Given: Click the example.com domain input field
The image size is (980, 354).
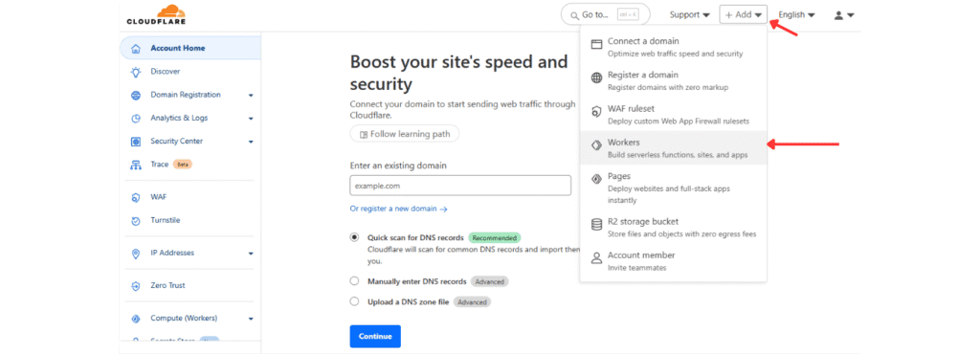Looking at the screenshot, I should [x=460, y=186].
